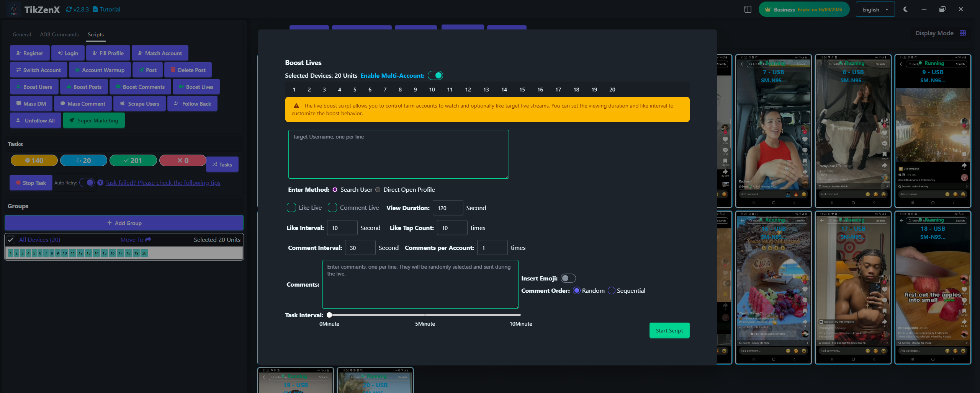The image size is (980, 393).
Task: Open the English language dropdown
Action: (x=875, y=9)
